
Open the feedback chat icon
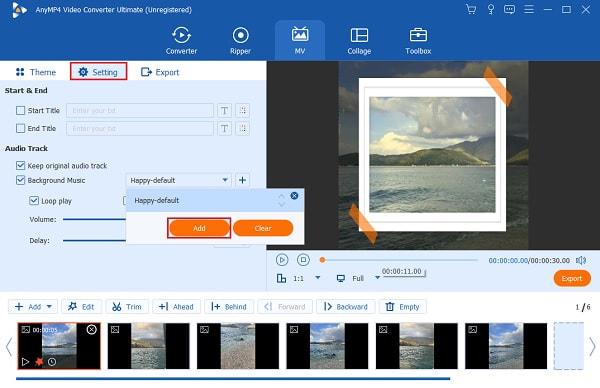coord(509,9)
